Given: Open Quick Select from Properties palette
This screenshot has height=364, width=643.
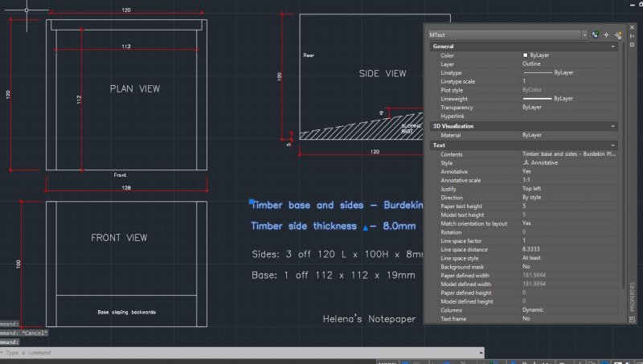Looking at the screenshot, I should click(618, 35).
